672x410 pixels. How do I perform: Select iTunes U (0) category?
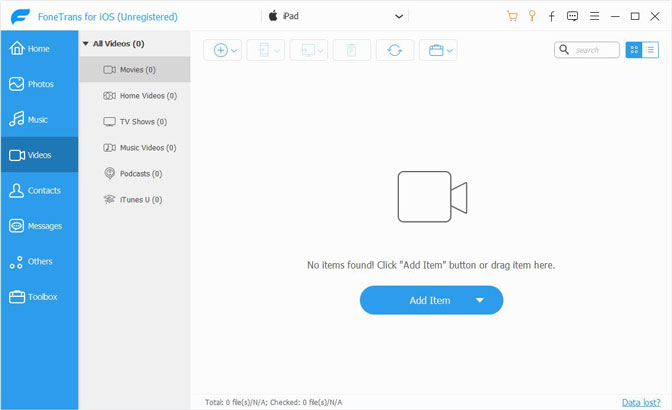(x=135, y=200)
